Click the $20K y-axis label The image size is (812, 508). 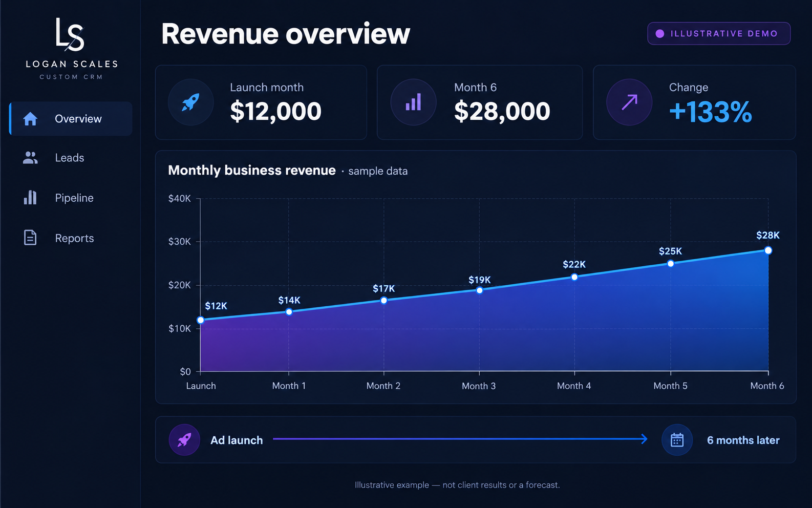point(179,285)
